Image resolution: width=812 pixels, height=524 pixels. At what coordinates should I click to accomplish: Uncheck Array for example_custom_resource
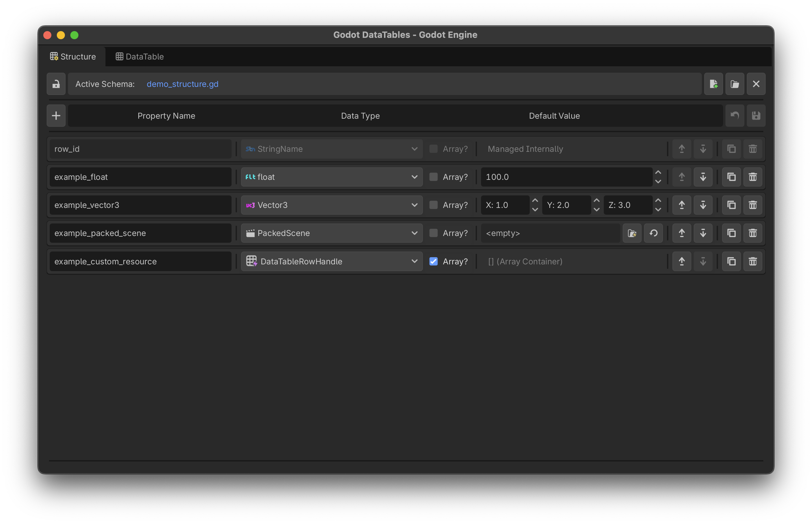click(x=433, y=262)
